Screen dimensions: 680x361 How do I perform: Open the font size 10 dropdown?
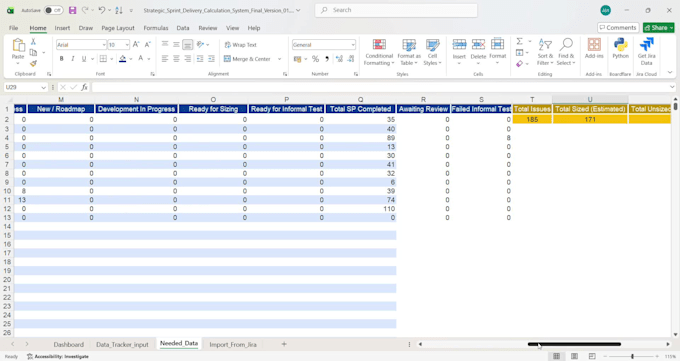point(127,45)
